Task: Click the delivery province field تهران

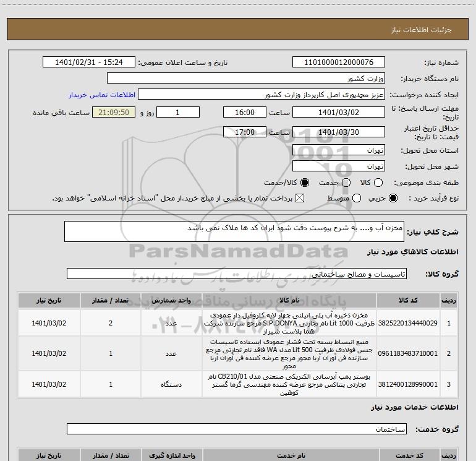Action: tap(339, 150)
